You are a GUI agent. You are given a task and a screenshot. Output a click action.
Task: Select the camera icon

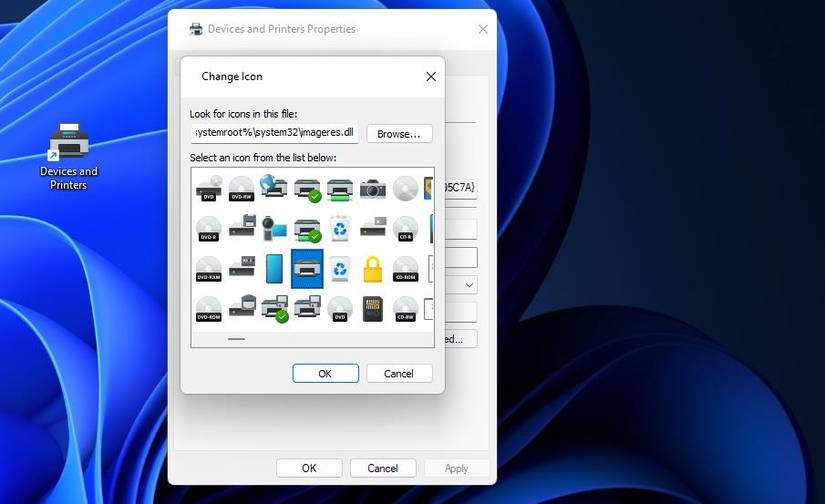[373, 189]
